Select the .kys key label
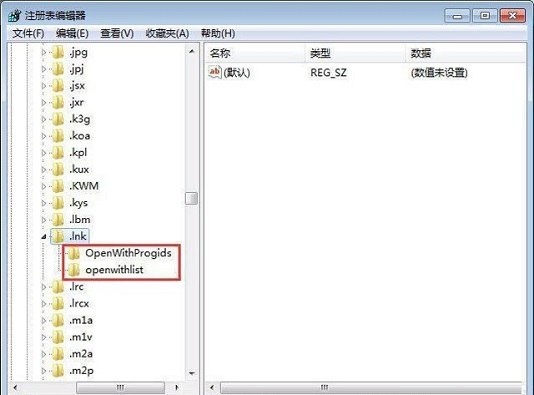 click(79, 203)
